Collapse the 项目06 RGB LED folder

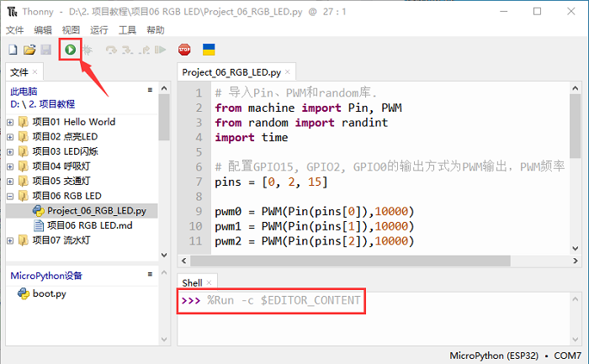point(10,196)
